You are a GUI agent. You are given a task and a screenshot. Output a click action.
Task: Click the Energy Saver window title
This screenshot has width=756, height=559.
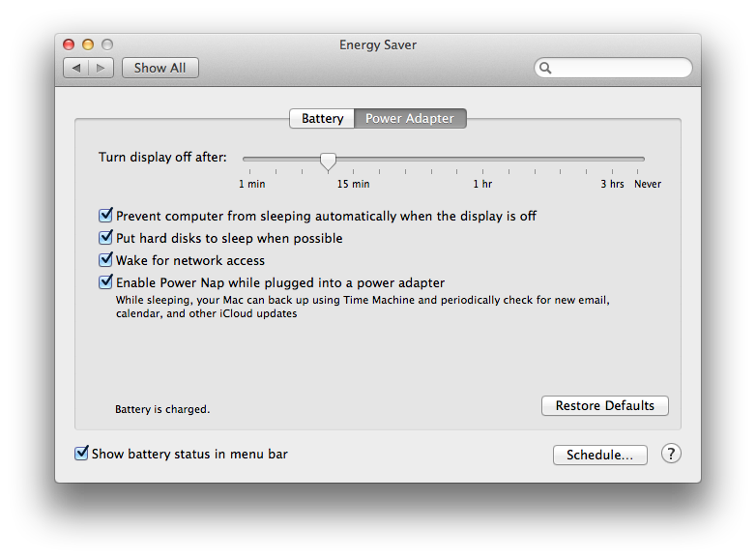378,44
